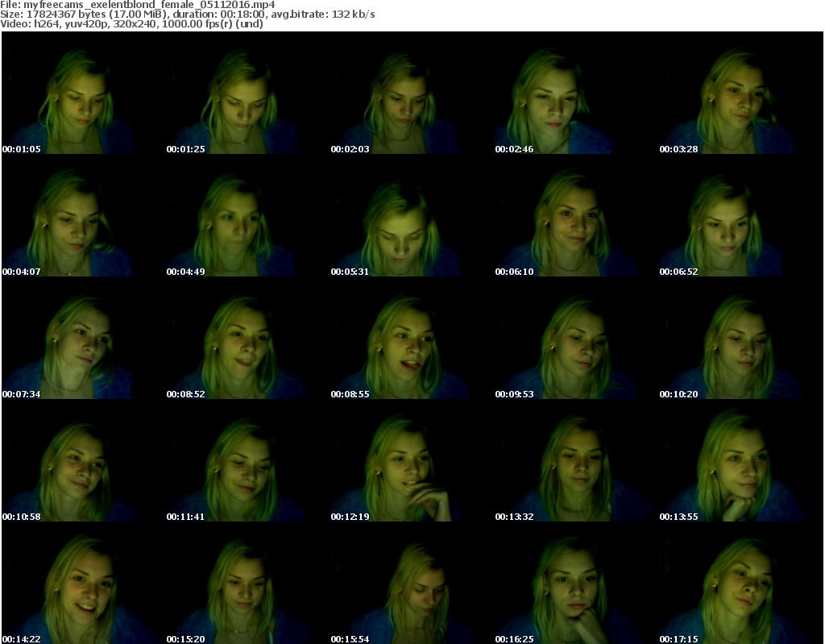Select the thumbnail stamped 00:01:05
This screenshot has width=825, height=644.
(x=84, y=93)
